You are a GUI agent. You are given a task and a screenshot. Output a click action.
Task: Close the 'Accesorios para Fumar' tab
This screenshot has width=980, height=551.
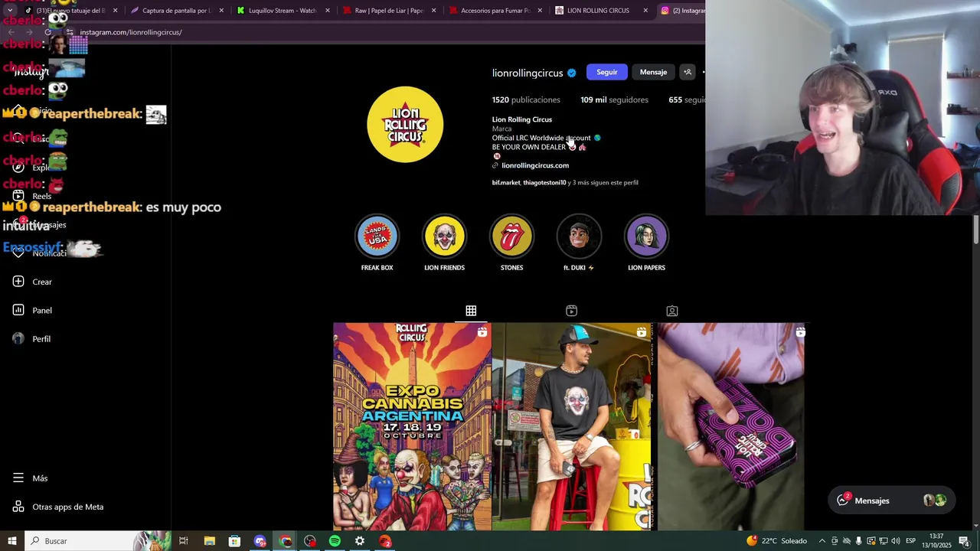pos(540,11)
